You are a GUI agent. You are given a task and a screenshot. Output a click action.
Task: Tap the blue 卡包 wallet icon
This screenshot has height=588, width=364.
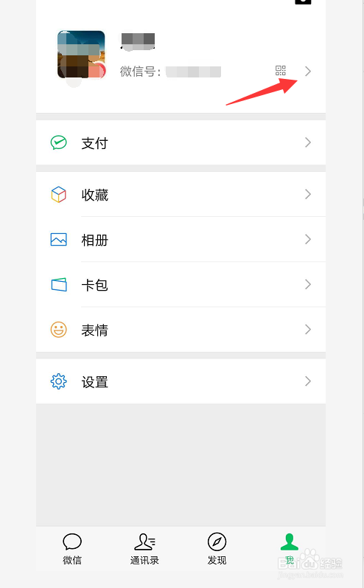59,285
